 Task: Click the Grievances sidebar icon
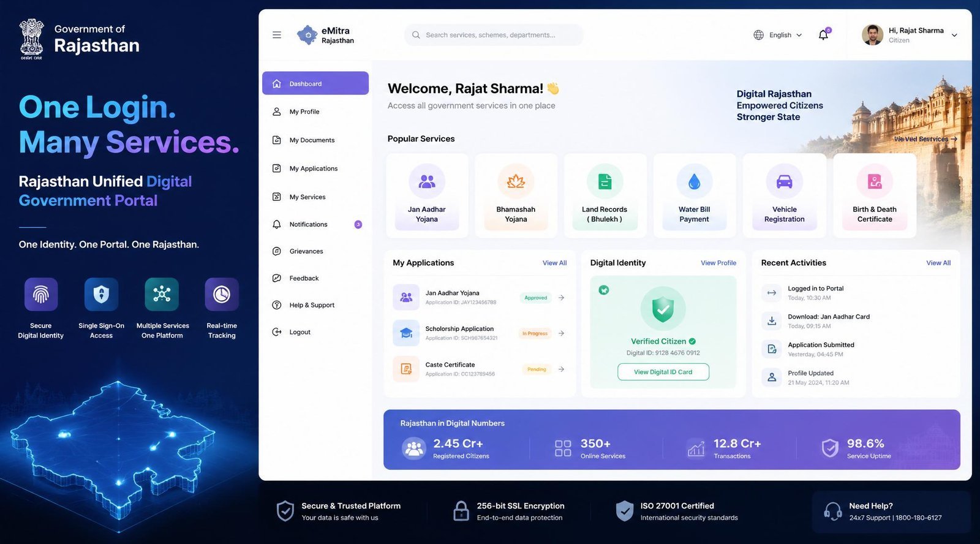(277, 251)
